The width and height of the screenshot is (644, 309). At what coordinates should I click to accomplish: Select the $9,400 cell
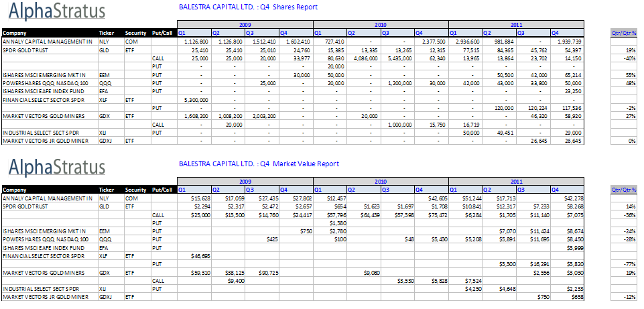(x=229, y=281)
